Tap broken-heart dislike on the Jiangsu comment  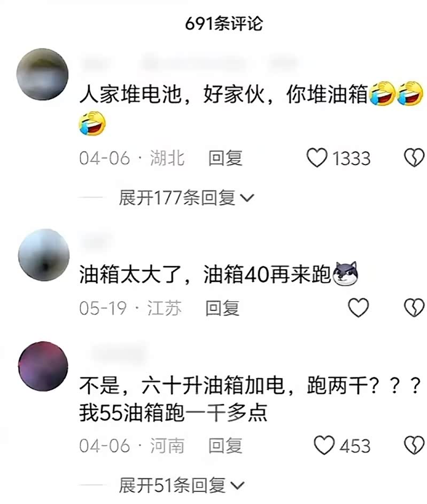(x=414, y=308)
